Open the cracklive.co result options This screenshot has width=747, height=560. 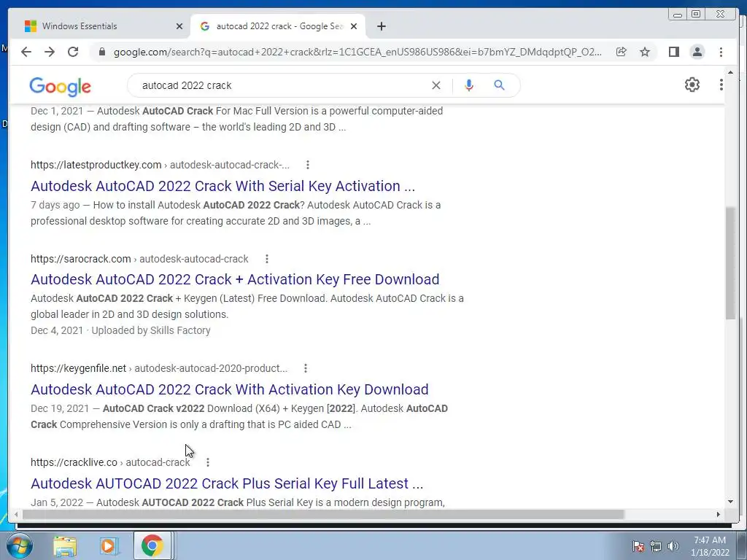208,462
